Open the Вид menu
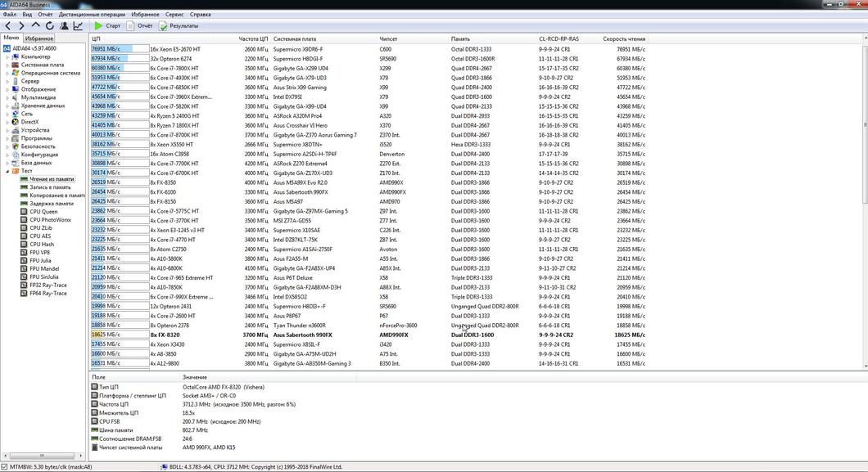The height and width of the screenshot is (472, 868). pyautogui.click(x=27, y=15)
